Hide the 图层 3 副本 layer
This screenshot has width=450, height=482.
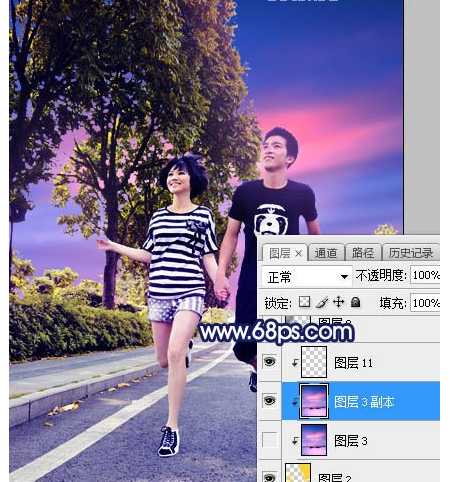pos(269,400)
